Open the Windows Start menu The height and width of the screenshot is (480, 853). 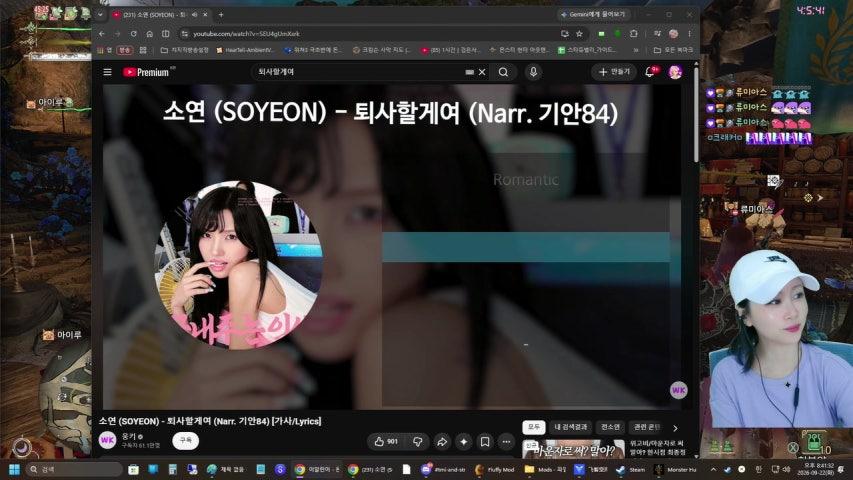click(15, 469)
